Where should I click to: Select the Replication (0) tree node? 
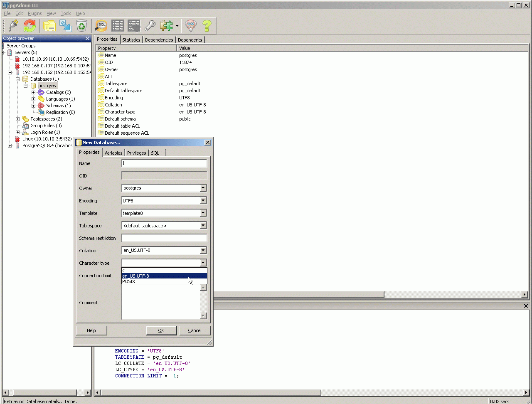[x=60, y=112]
